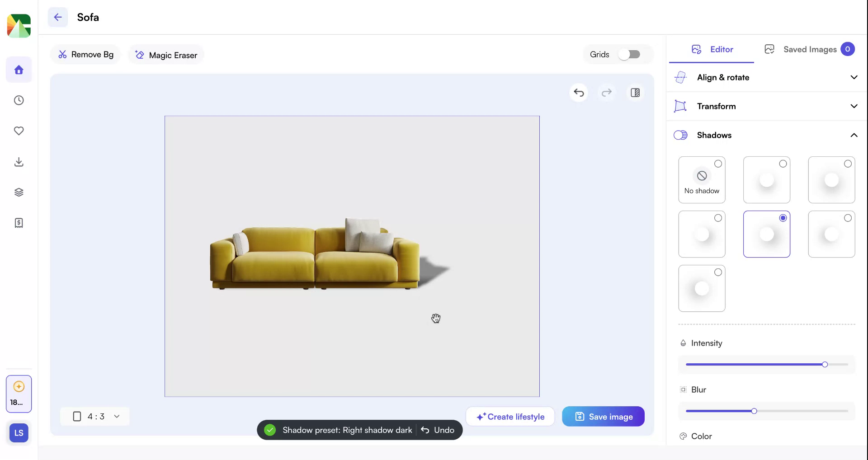Open the Magic Eraser tool
This screenshot has height=460, width=868.
[165, 55]
